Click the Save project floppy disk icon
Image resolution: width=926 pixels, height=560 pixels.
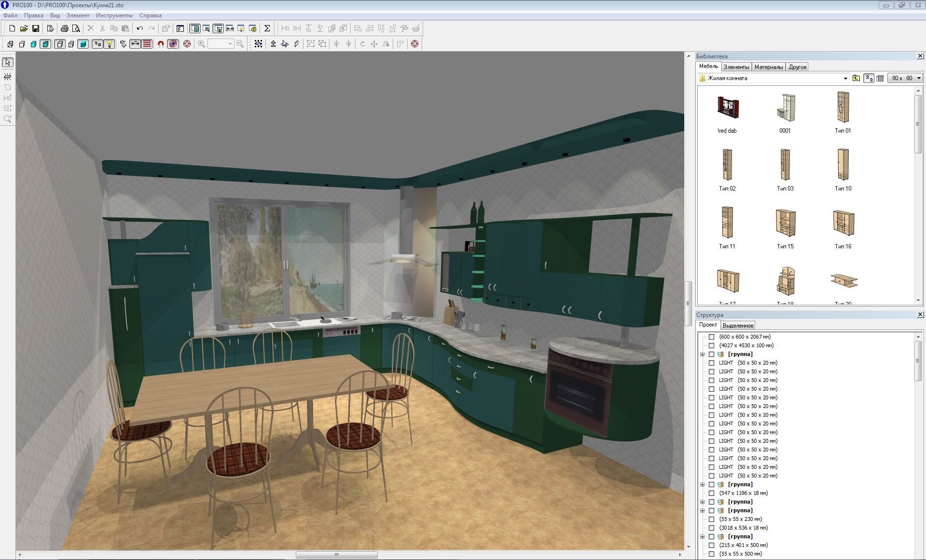35,28
